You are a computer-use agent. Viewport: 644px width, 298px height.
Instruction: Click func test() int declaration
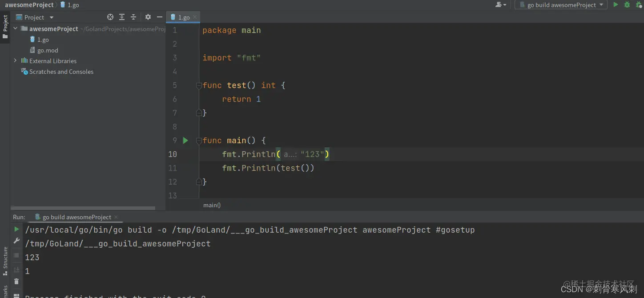click(244, 85)
